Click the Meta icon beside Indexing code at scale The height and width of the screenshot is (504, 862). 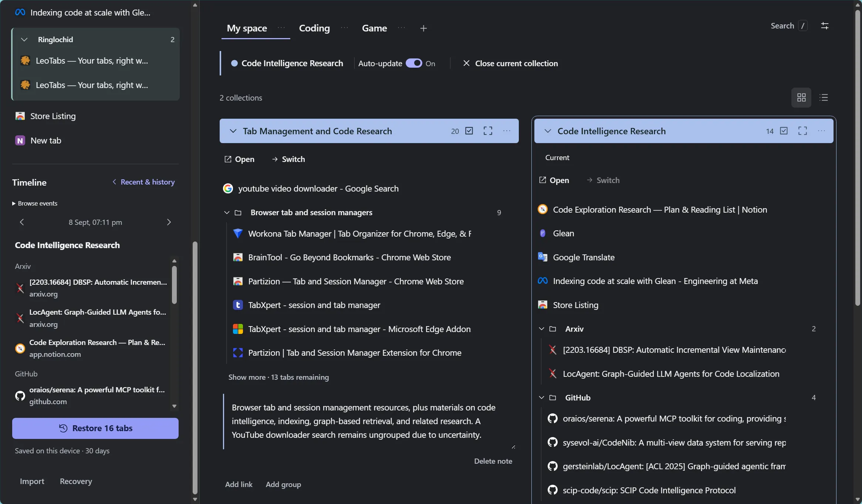[x=542, y=281]
